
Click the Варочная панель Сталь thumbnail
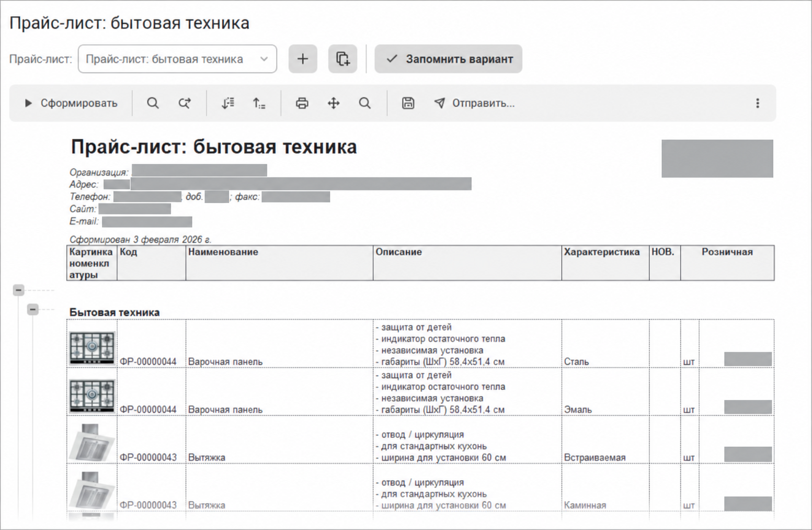92,347
